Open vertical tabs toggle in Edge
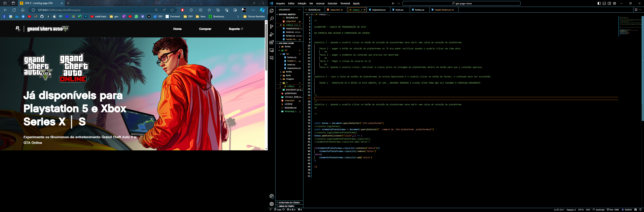644x212 pixels. [x=13, y=3]
